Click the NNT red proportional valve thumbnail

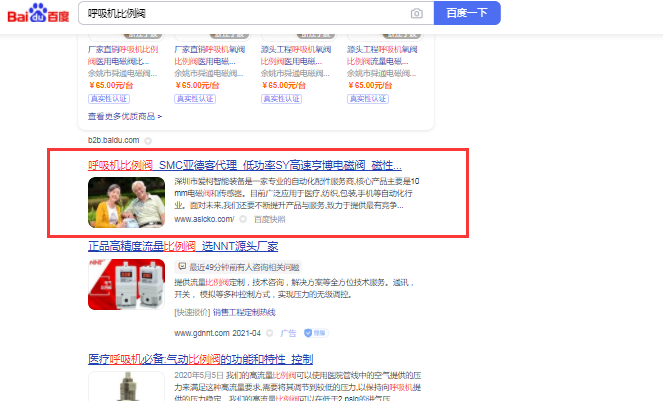point(126,284)
